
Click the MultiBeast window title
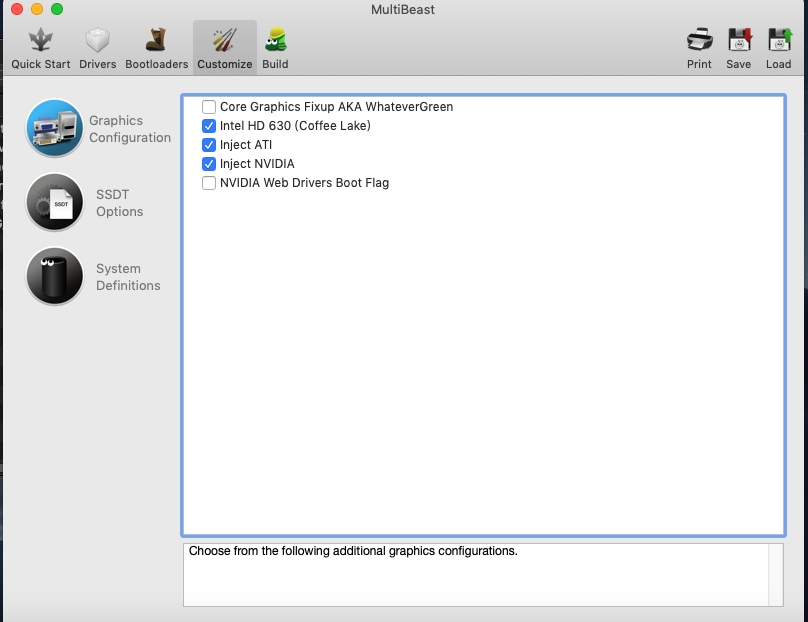(x=403, y=10)
